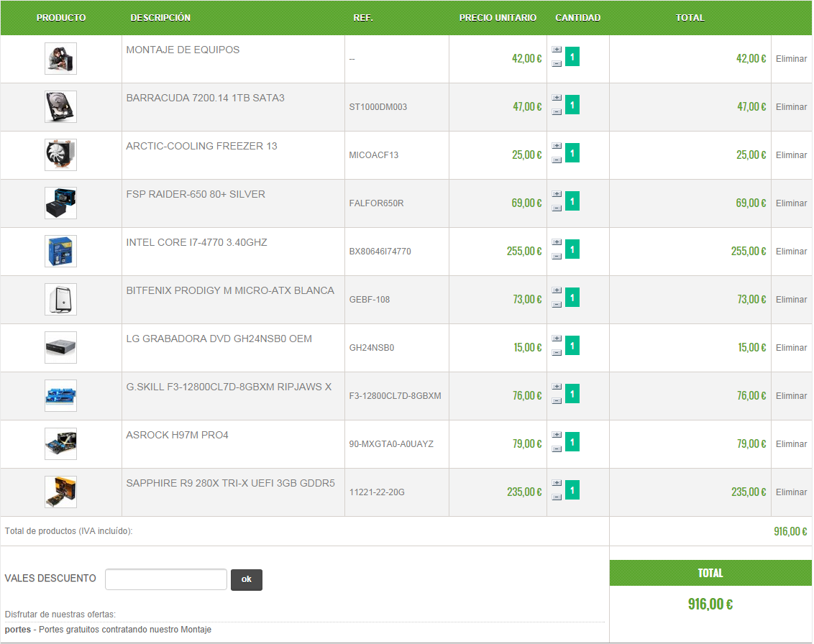Increase quantity of INTEL CORE I7-4770

(557, 242)
